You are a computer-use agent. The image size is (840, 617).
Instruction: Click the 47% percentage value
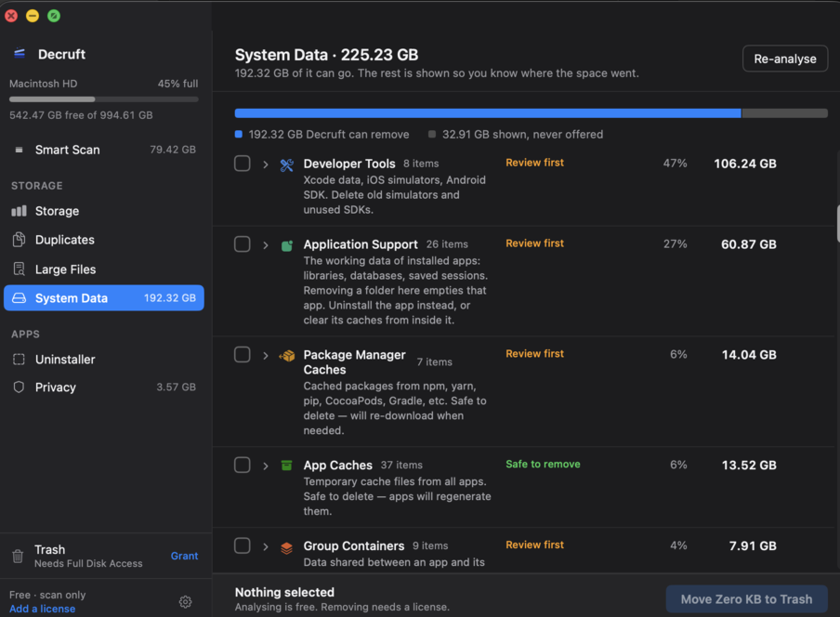(x=675, y=164)
